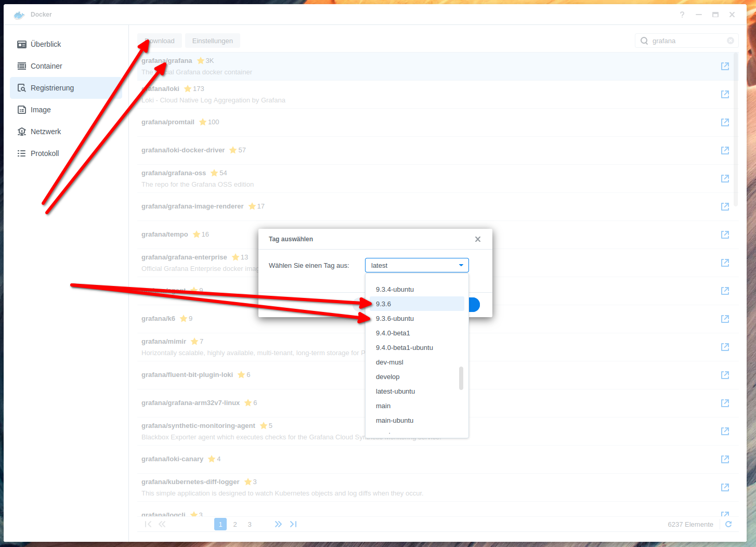Select tag 9.3.6 from the list

[417, 304]
